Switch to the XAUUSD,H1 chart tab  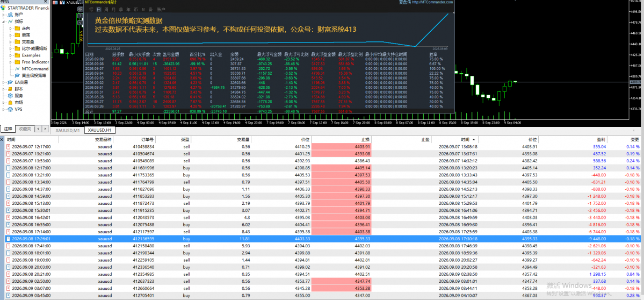tap(100, 130)
